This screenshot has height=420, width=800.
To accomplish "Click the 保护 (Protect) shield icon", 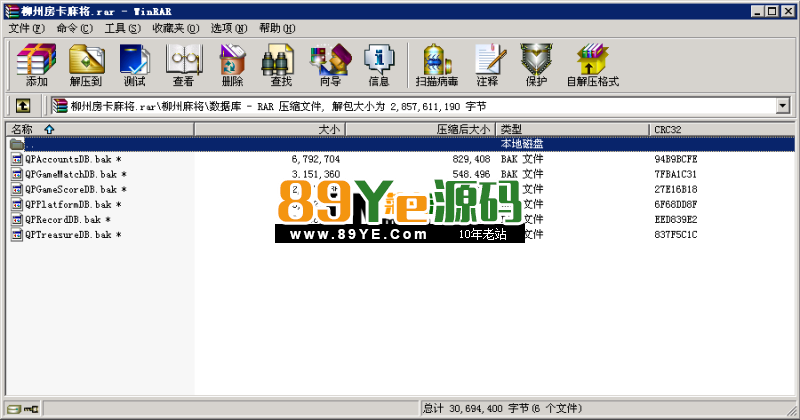I will click(536, 65).
